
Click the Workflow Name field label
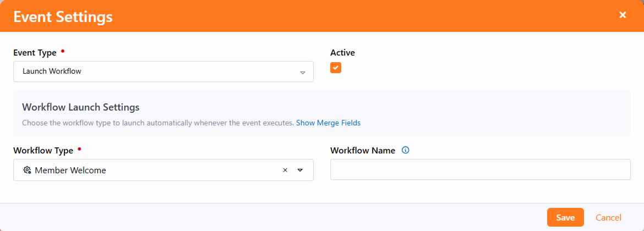[363, 150]
